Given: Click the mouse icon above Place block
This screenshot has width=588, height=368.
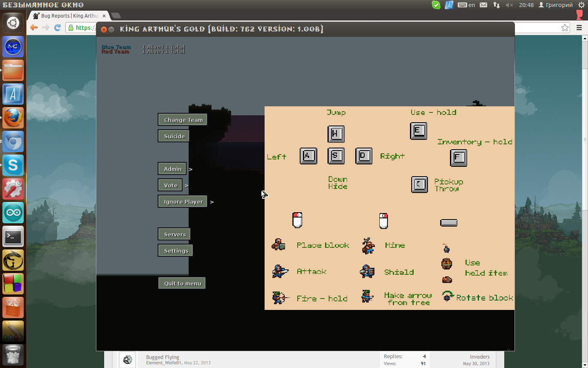Looking at the screenshot, I should click(x=297, y=220).
